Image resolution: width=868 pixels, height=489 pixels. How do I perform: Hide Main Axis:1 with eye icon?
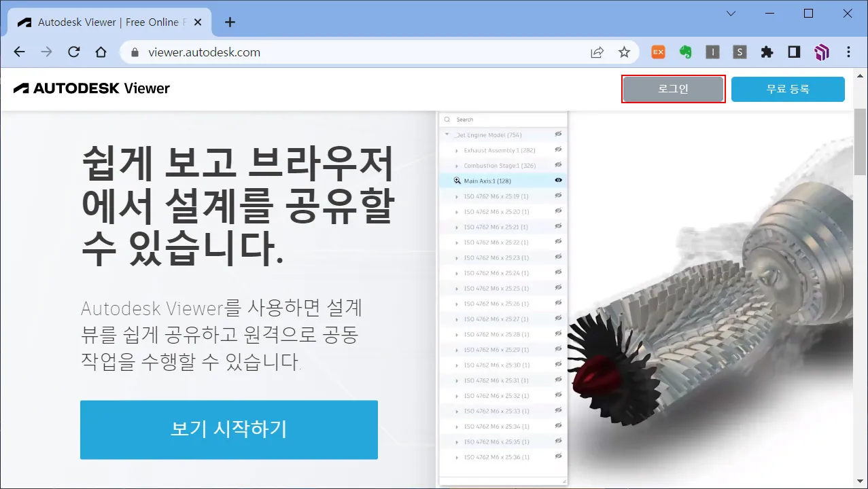pyautogui.click(x=559, y=181)
